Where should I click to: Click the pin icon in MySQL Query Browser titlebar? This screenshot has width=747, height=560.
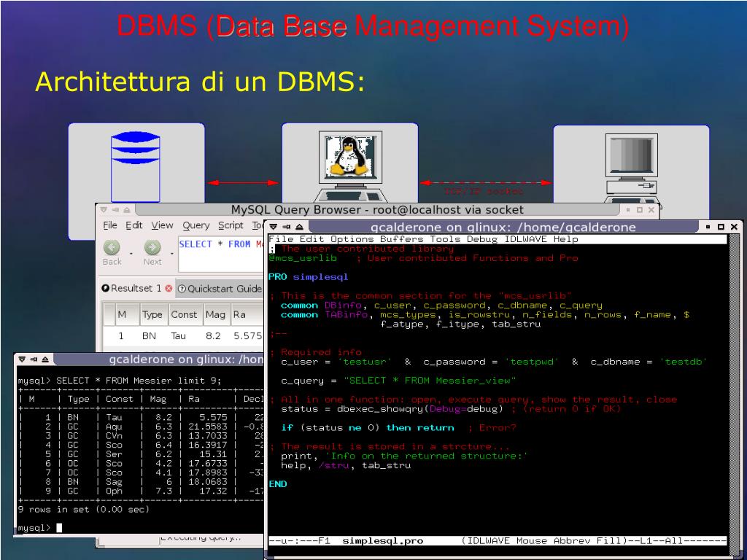tap(115, 209)
